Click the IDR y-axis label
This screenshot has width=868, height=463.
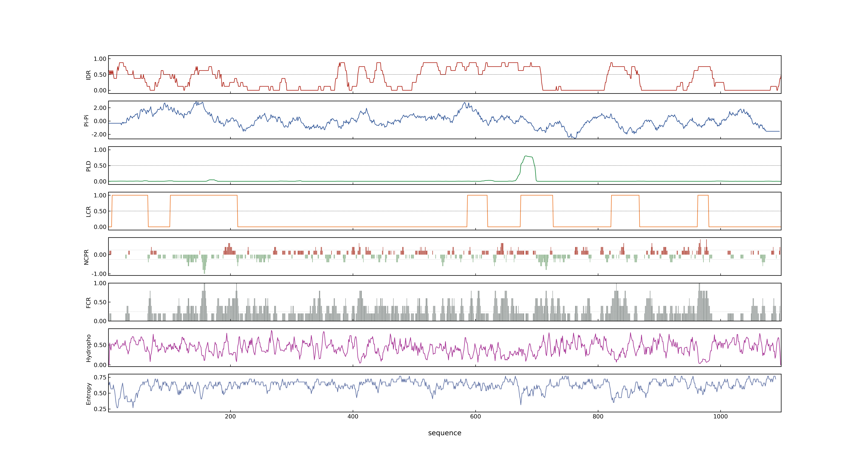[89, 75]
